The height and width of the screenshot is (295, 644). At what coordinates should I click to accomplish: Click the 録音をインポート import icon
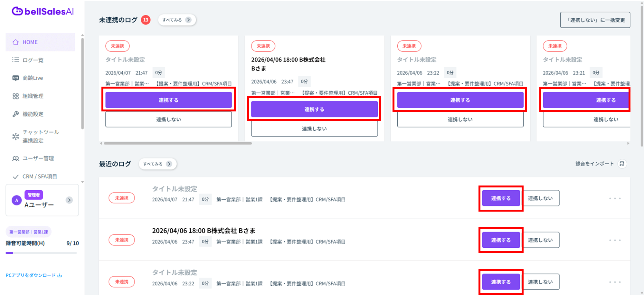pos(622,164)
